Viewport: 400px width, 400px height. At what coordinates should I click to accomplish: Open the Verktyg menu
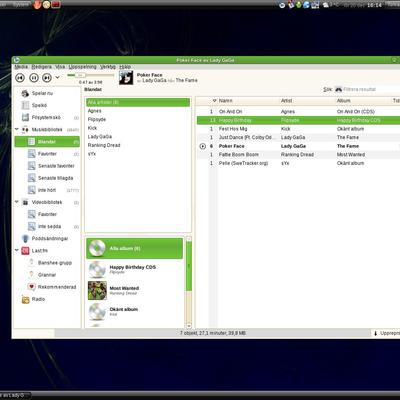tap(108, 67)
